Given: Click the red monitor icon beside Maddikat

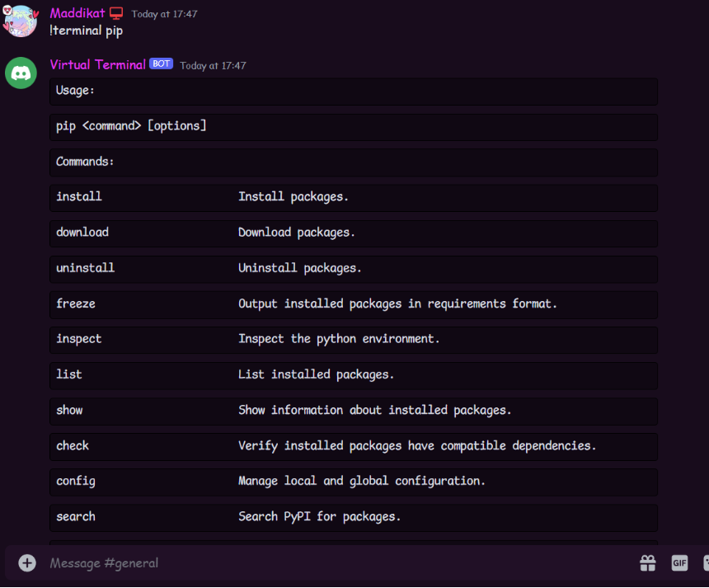Looking at the screenshot, I should 116,13.
